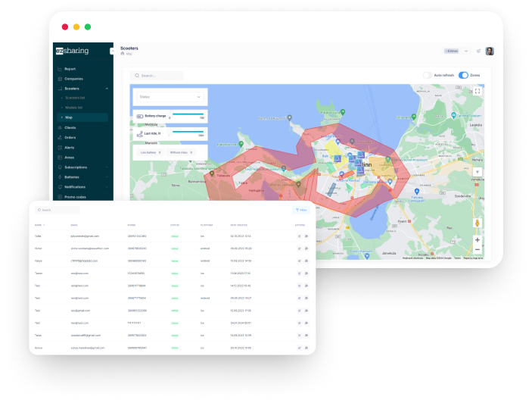
Task: Open the Areas sidebar icon
Action: (x=60, y=158)
